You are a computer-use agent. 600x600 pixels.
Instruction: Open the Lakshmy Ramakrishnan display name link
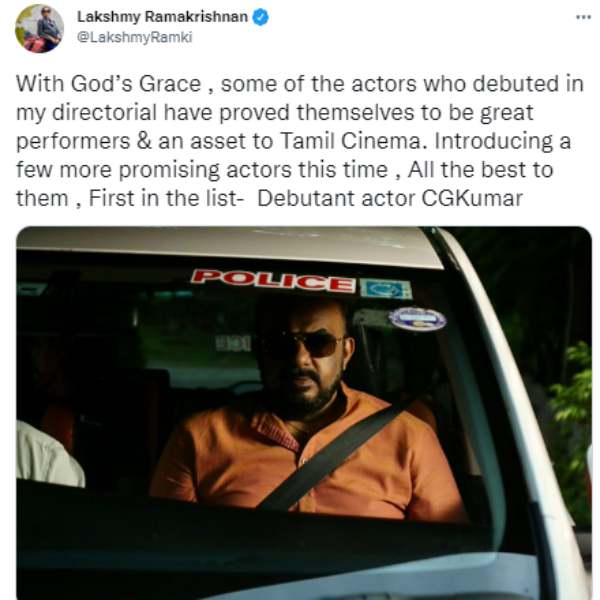(x=163, y=17)
